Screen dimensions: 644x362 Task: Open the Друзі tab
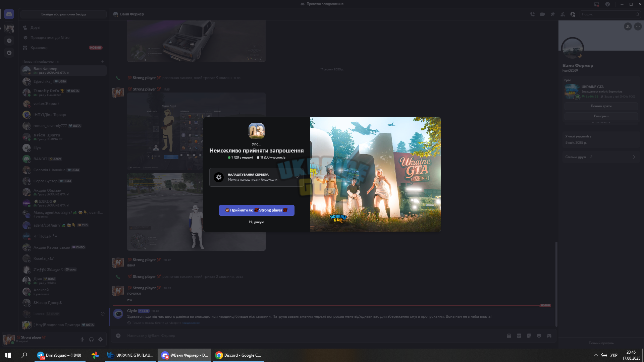click(64, 27)
